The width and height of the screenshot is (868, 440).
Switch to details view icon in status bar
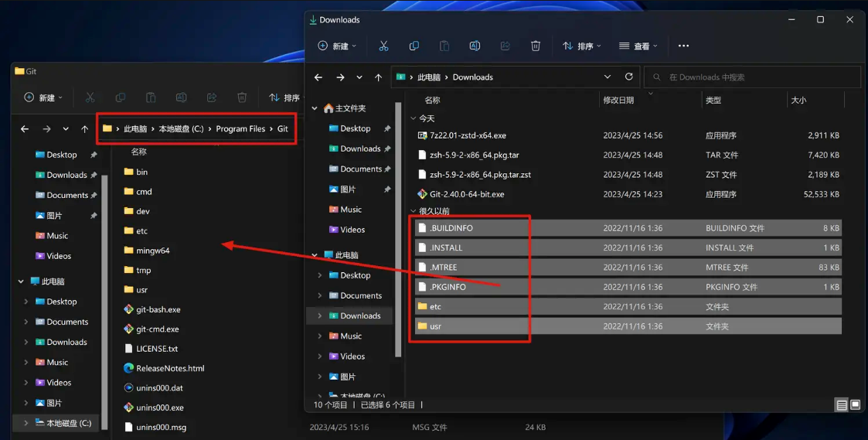[842, 405]
